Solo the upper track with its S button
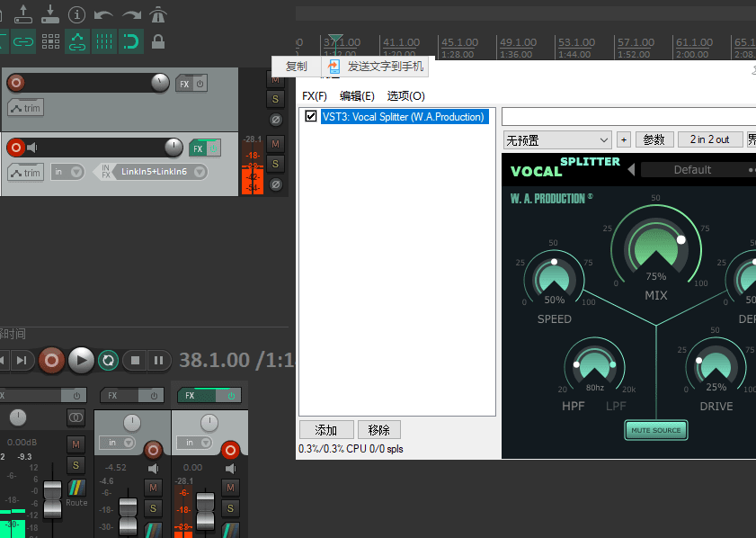The image size is (756, 538). click(275, 99)
